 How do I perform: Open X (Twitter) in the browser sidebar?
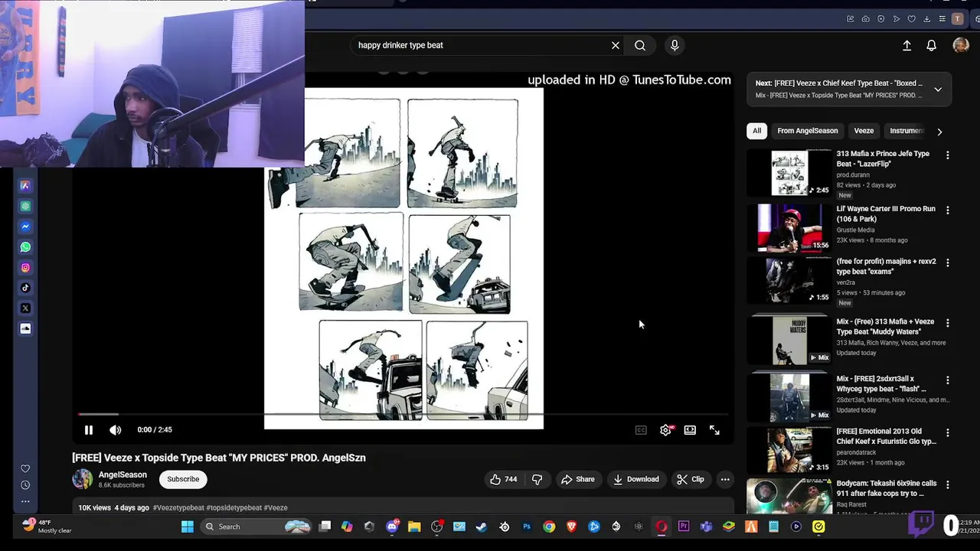pos(25,308)
